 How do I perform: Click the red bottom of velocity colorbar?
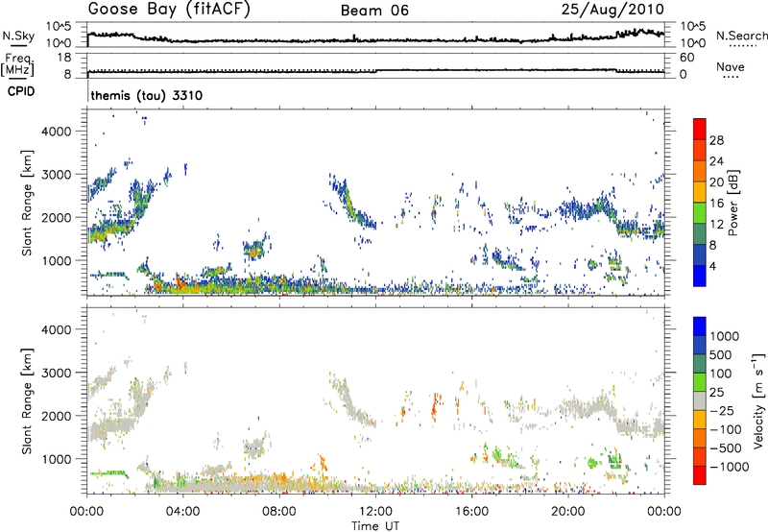click(700, 475)
